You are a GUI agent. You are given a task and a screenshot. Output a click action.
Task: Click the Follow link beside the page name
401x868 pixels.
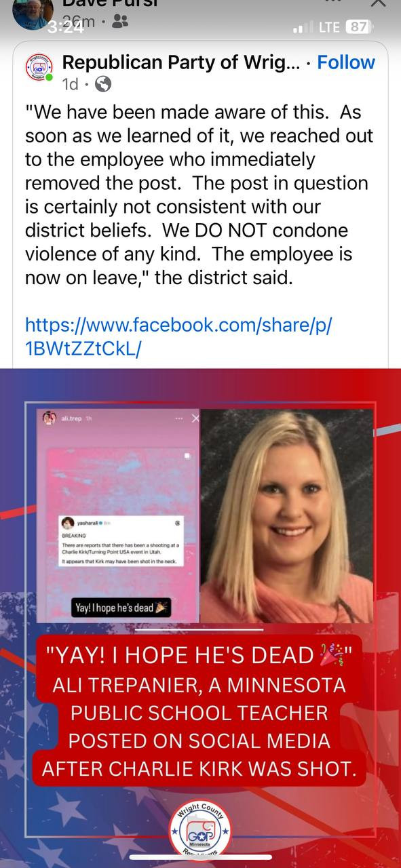346,62
